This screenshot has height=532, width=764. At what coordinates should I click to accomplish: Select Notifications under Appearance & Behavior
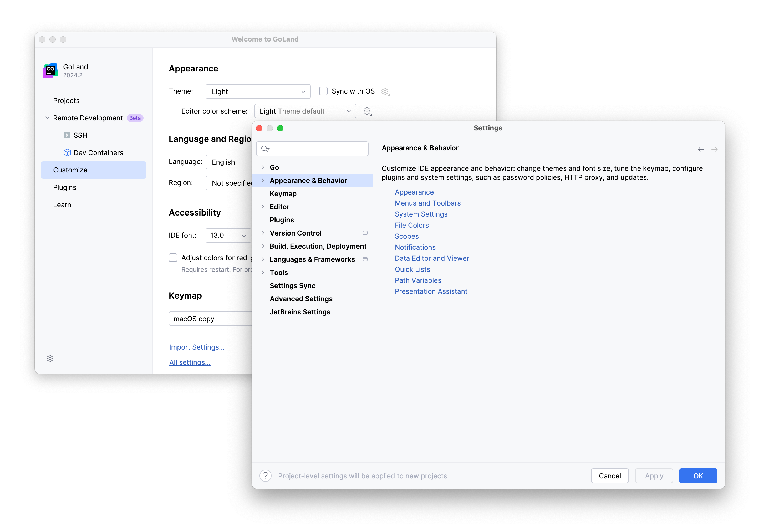[x=415, y=247]
